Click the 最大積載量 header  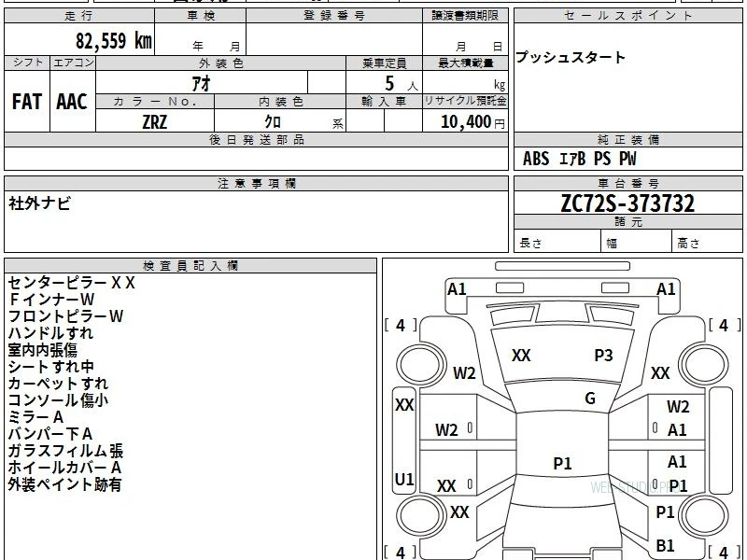(465, 63)
